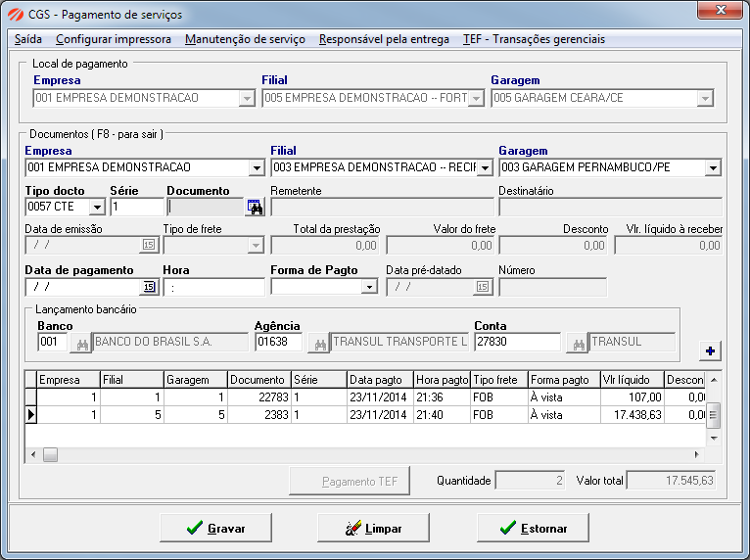Focus the Banco code field 001

(x=52, y=342)
